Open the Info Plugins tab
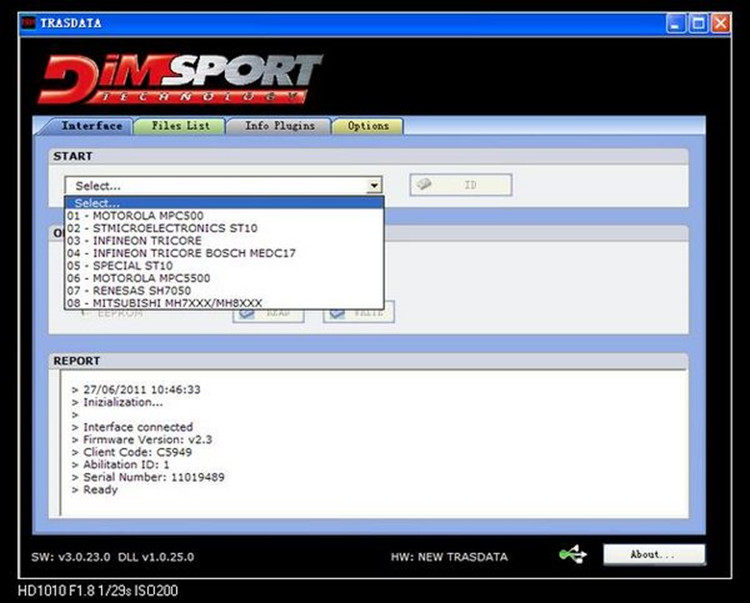Image resolution: width=750 pixels, height=603 pixels. (x=280, y=126)
